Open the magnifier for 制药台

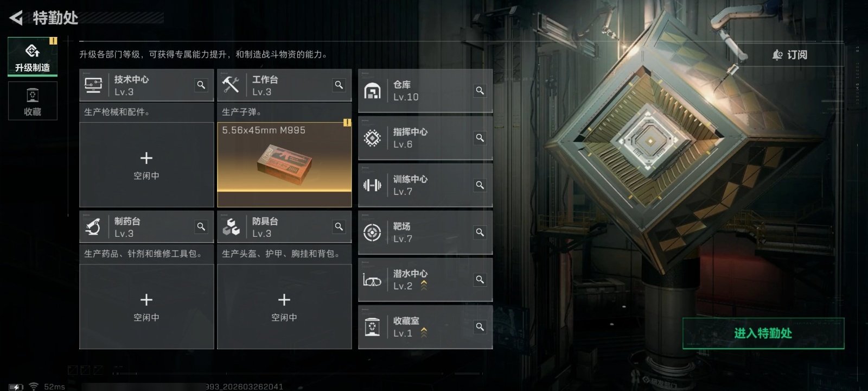pyautogui.click(x=201, y=227)
